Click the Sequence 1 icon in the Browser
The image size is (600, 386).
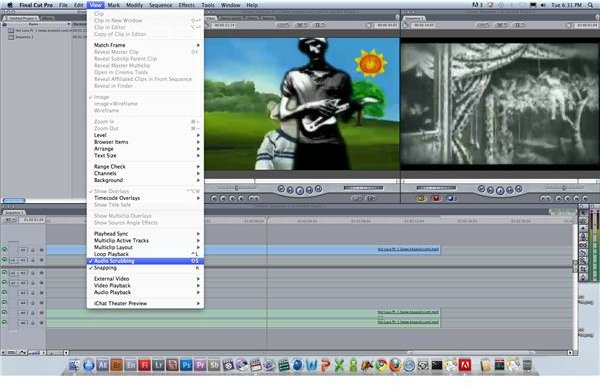click(x=11, y=37)
